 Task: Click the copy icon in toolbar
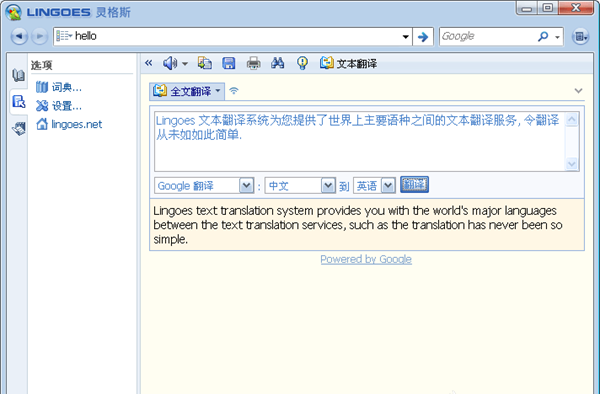click(205, 63)
